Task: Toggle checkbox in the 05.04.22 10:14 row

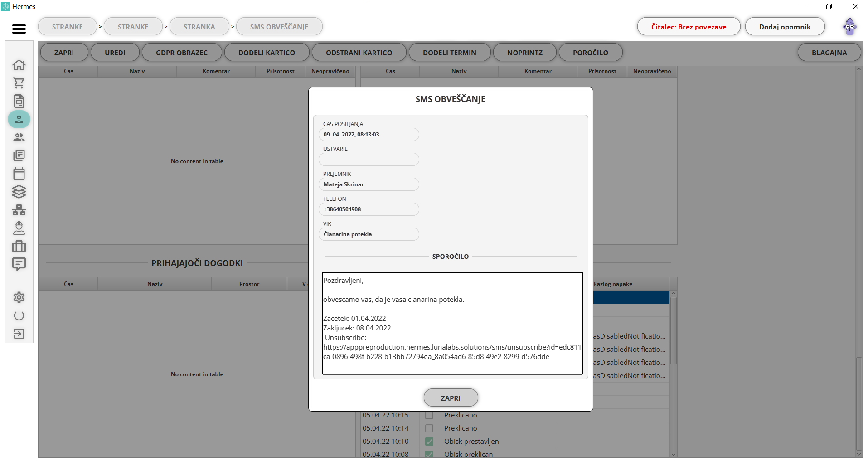Action: pyautogui.click(x=429, y=428)
